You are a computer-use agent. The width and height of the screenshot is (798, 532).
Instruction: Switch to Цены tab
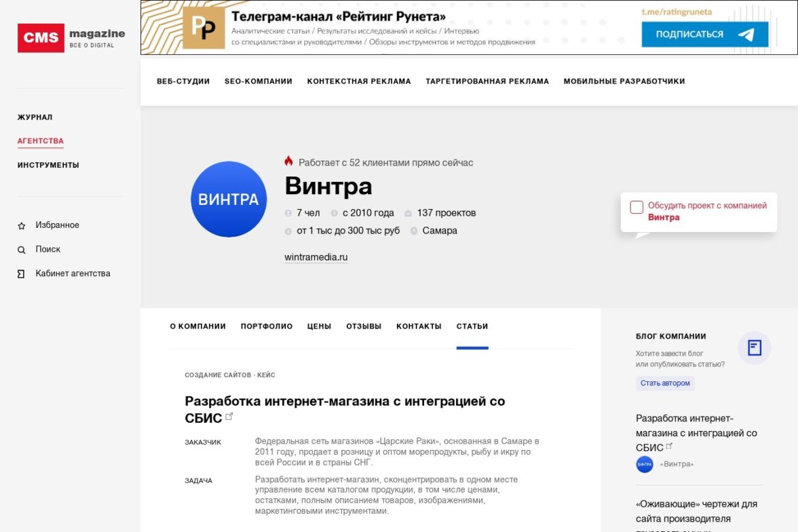click(x=319, y=326)
